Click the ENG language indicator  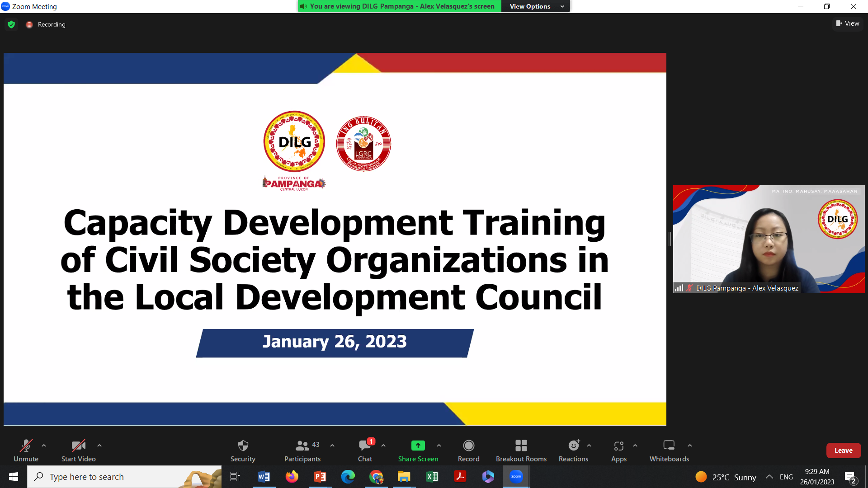pos(786,477)
